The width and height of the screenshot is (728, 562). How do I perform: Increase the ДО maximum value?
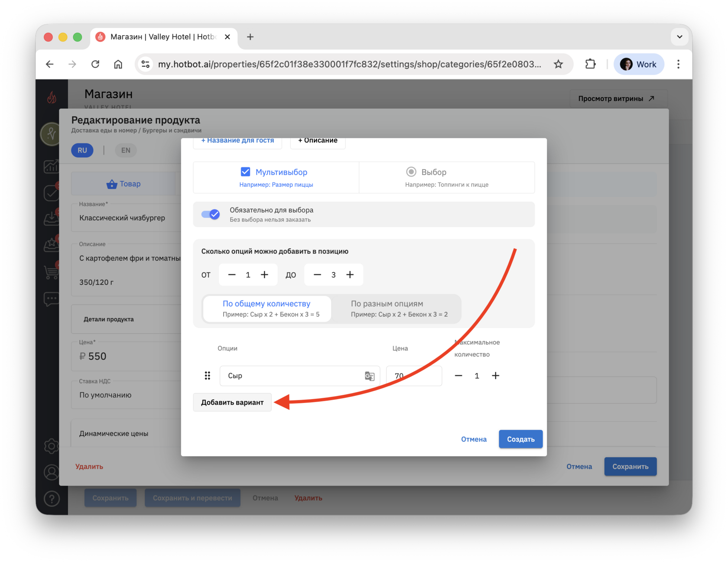pos(350,275)
